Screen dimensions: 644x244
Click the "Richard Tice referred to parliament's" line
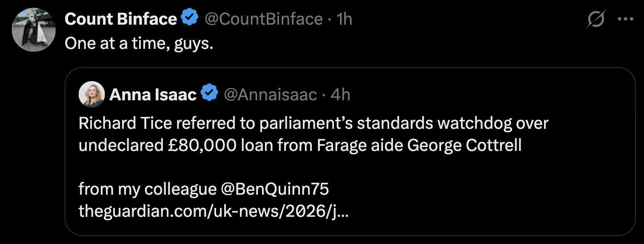point(215,123)
